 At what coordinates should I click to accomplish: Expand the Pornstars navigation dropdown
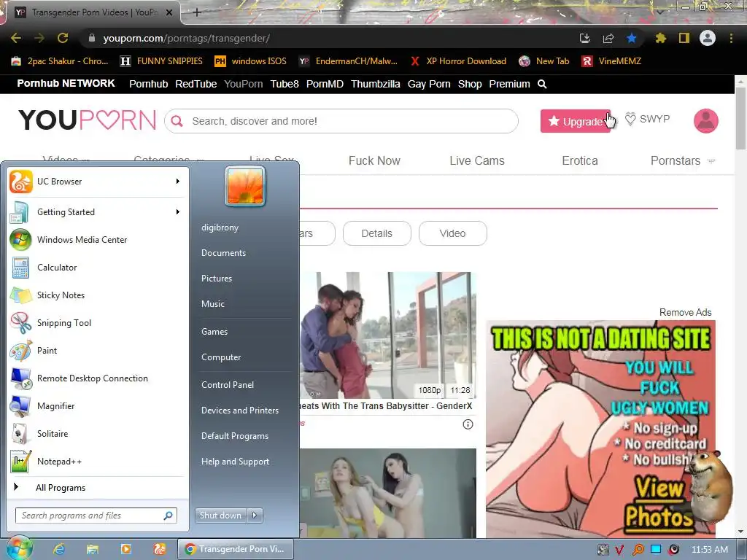[711, 161]
